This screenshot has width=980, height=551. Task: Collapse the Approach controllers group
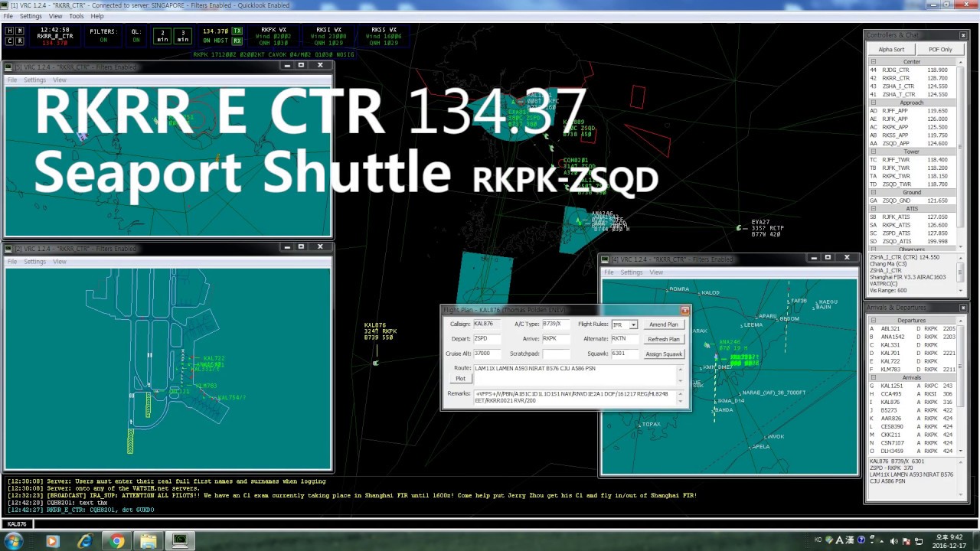pos(873,103)
